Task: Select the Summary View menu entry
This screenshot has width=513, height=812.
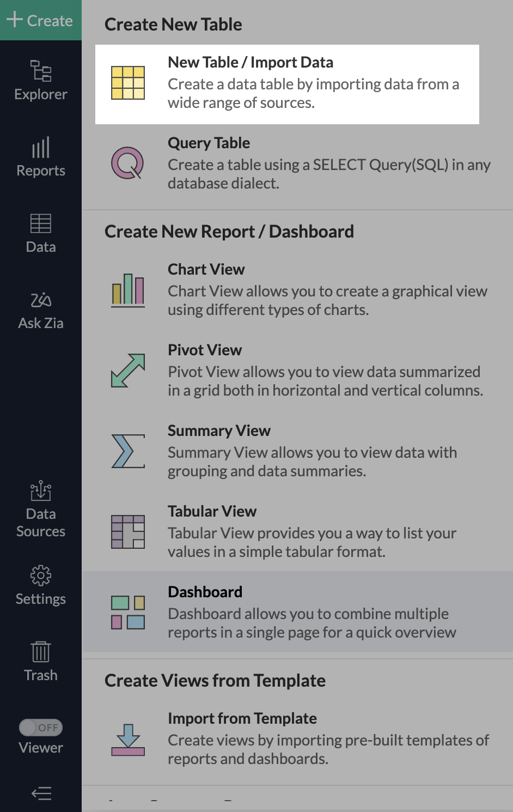Action: [x=297, y=451]
